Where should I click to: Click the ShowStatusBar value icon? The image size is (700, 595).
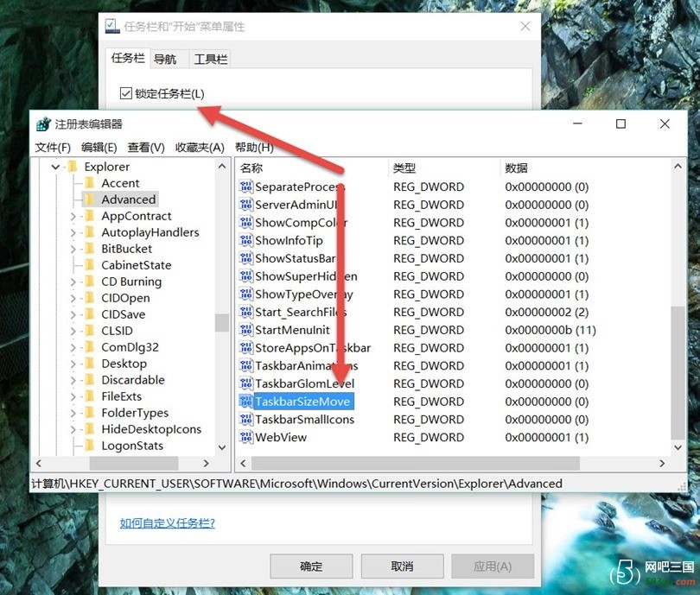coord(246,258)
